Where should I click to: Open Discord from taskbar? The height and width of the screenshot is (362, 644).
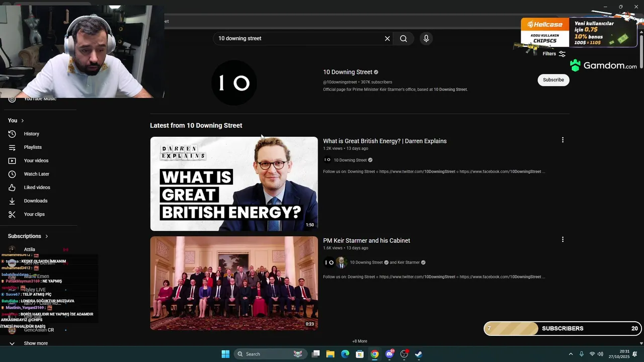click(x=389, y=354)
